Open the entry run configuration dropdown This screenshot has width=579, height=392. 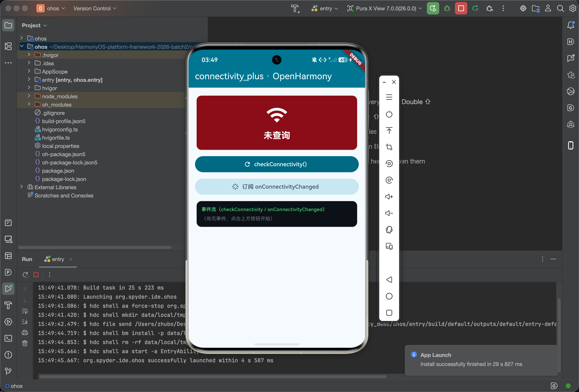click(x=324, y=8)
